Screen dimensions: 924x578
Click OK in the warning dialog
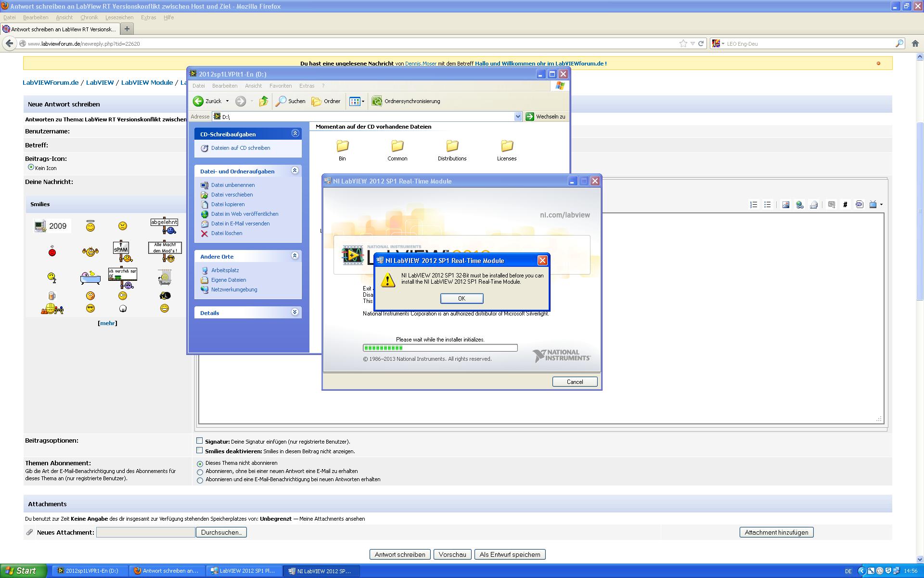[462, 299]
